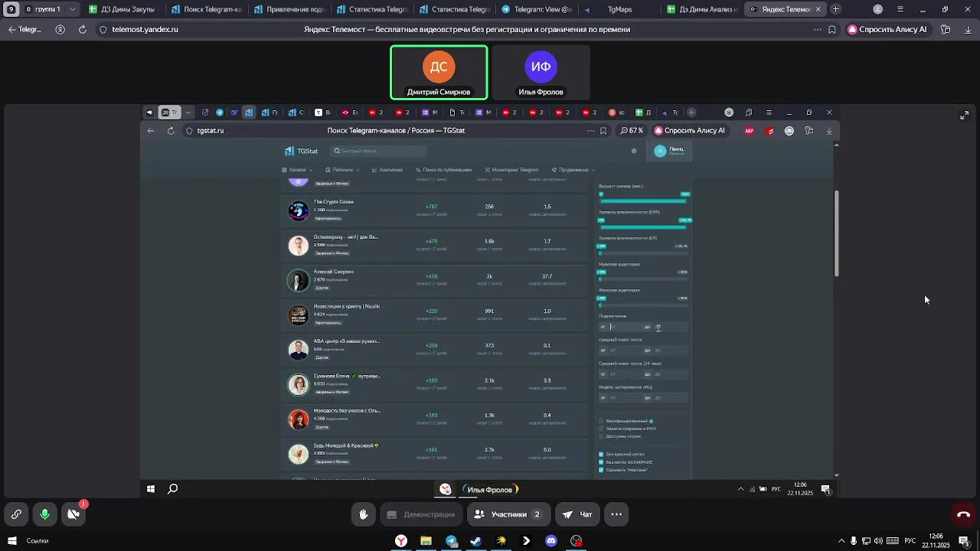This screenshot has height=551, width=980.
Task: Click Спросить Алису AI in shared browser
Action: click(689, 131)
